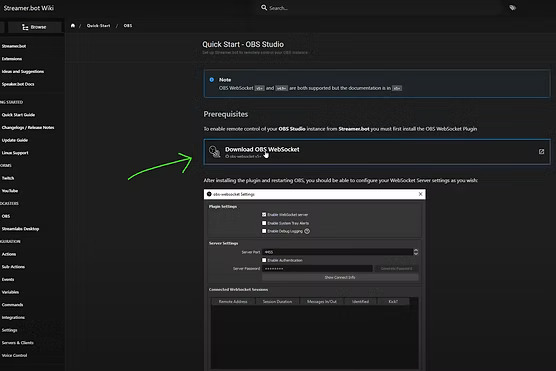Open Settings in the sidebar
This screenshot has height=371, width=556.
9,330
